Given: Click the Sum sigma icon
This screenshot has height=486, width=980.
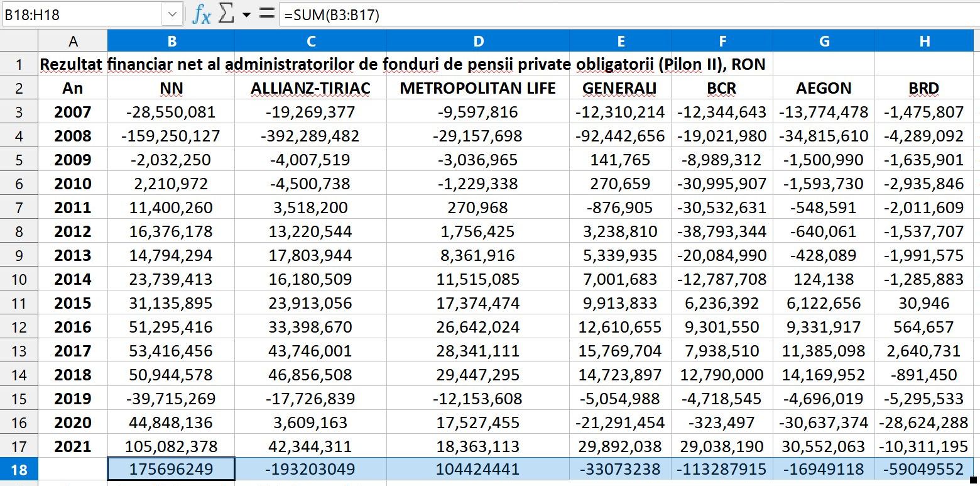Looking at the screenshot, I should 226,14.
